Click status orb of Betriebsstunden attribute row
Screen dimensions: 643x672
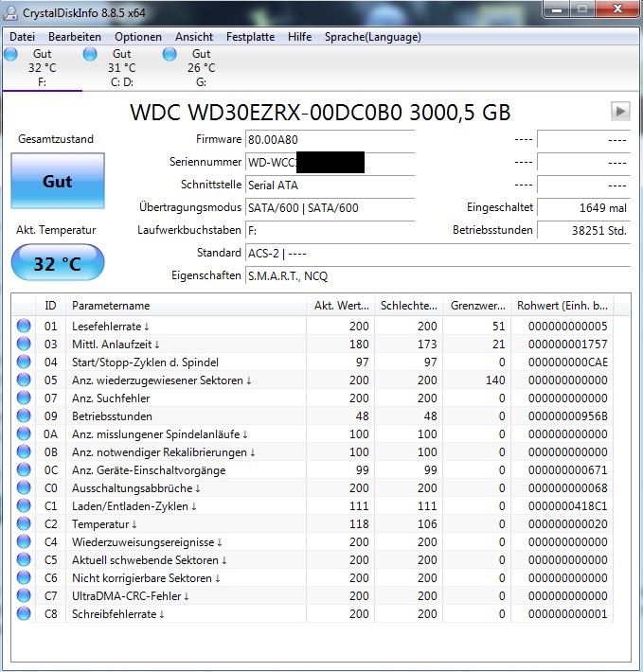(x=24, y=416)
